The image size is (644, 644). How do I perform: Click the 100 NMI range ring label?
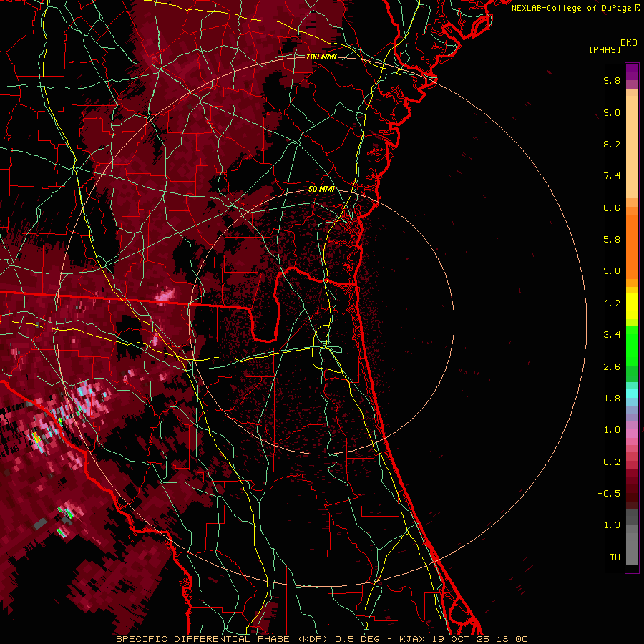coord(321,57)
